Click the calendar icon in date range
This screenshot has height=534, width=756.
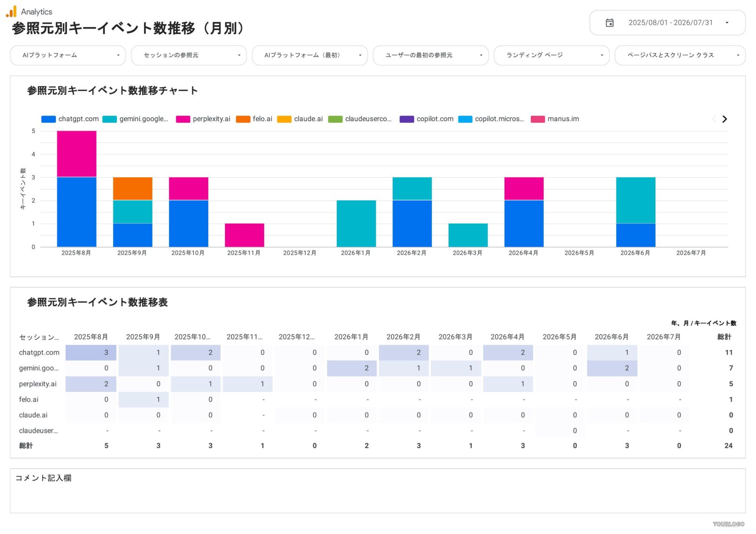click(609, 23)
